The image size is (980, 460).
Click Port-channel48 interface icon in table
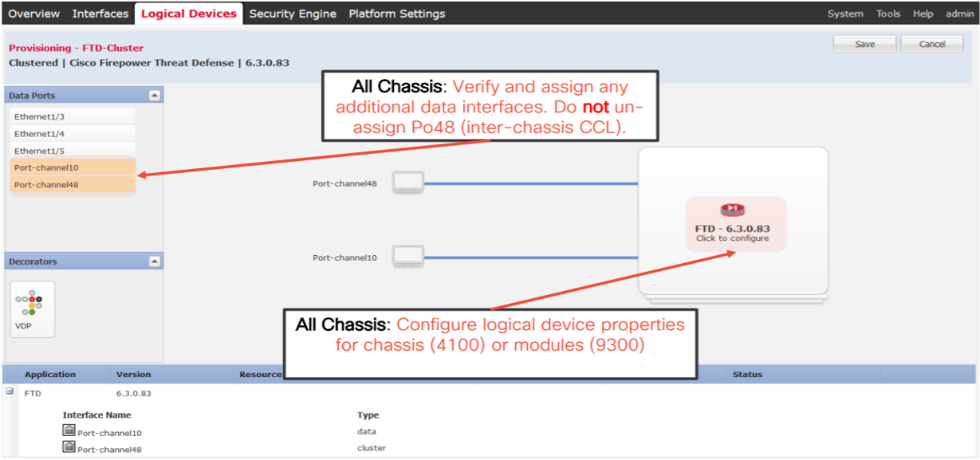click(69, 448)
